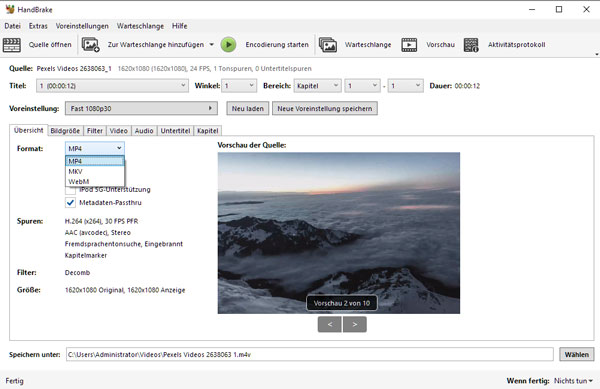The height and width of the screenshot is (389, 600).
Task: Click the Vorschau film frame icon
Action: (x=409, y=45)
